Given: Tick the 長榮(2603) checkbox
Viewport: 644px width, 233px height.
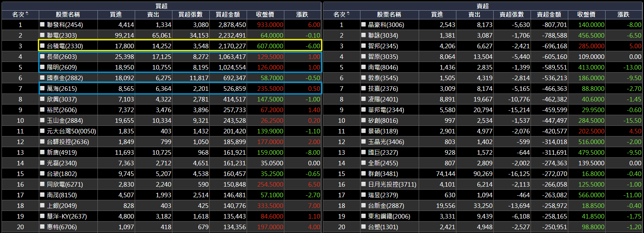Looking at the screenshot, I should coord(42,56).
